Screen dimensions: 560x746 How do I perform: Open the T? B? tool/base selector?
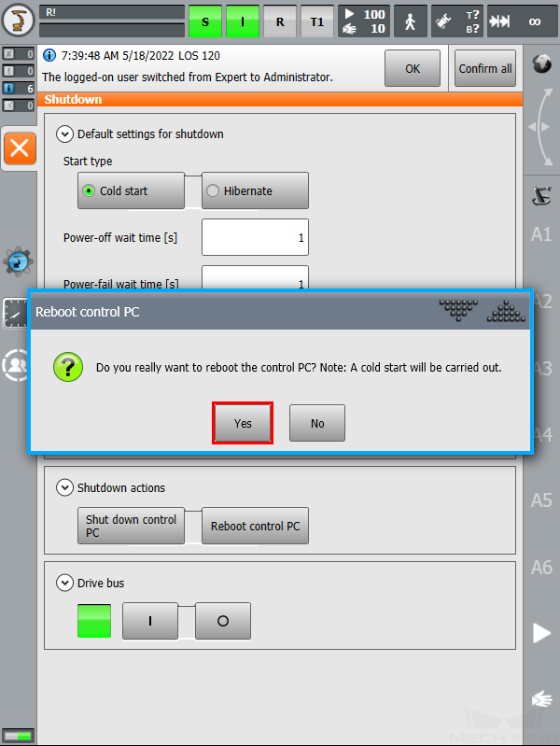pyautogui.click(x=456, y=21)
